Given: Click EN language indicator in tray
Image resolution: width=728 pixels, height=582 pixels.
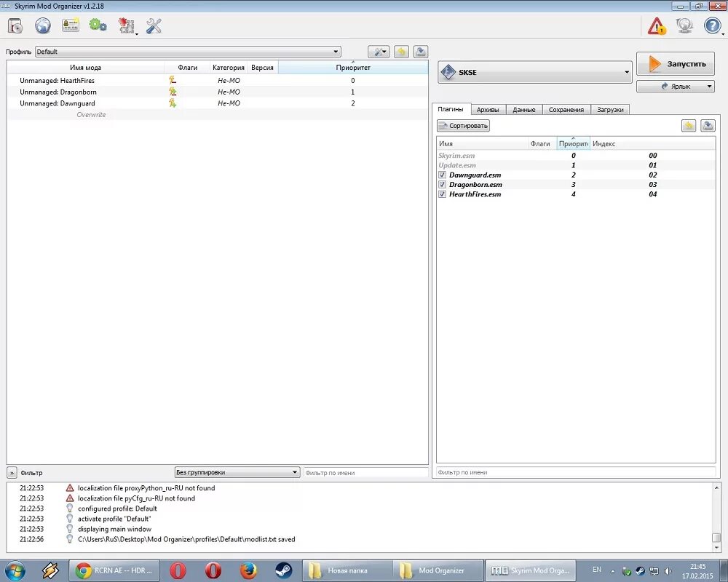Looking at the screenshot, I should [597, 570].
